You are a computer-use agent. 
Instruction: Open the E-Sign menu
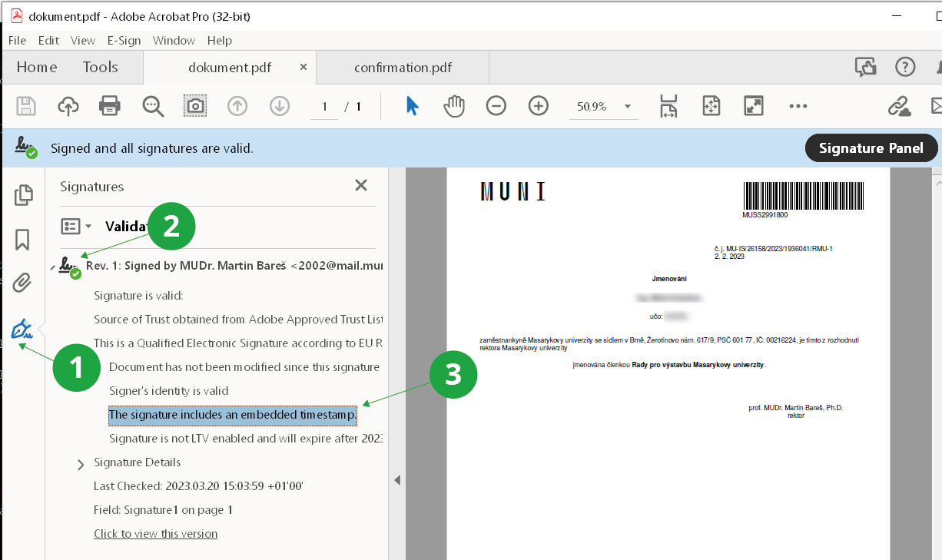pyautogui.click(x=124, y=40)
